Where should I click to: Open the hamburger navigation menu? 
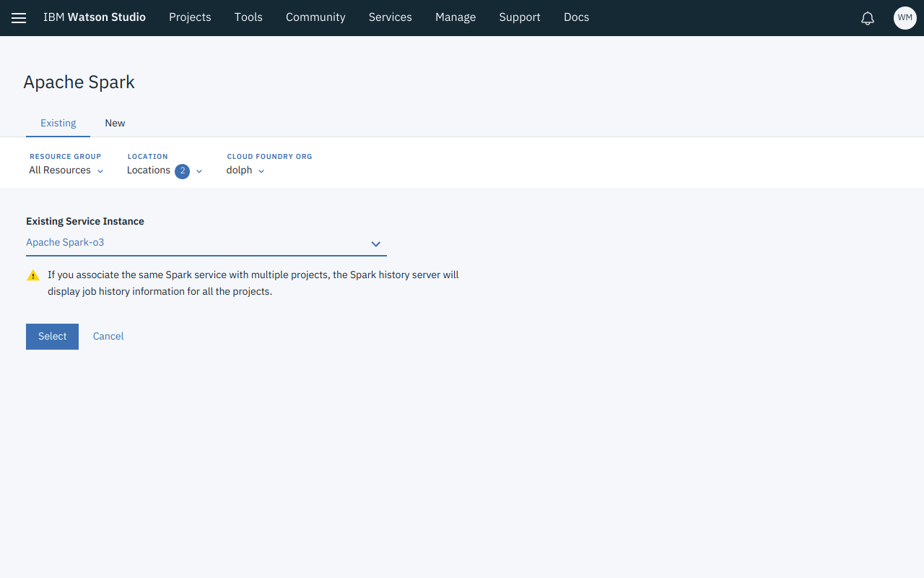tap(19, 18)
